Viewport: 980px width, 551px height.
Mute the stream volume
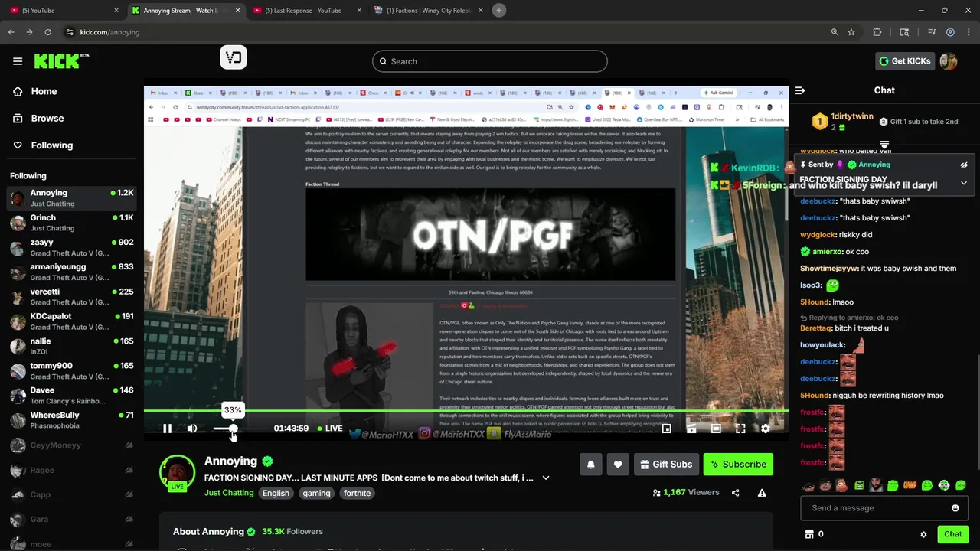click(x=192, y=429)
